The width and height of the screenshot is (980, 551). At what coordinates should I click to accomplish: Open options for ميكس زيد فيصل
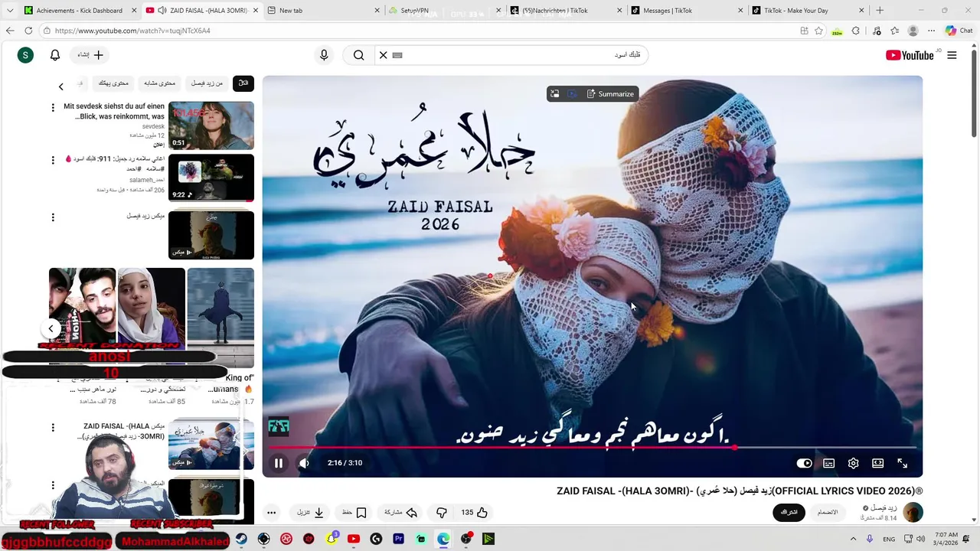coord(53,217)
